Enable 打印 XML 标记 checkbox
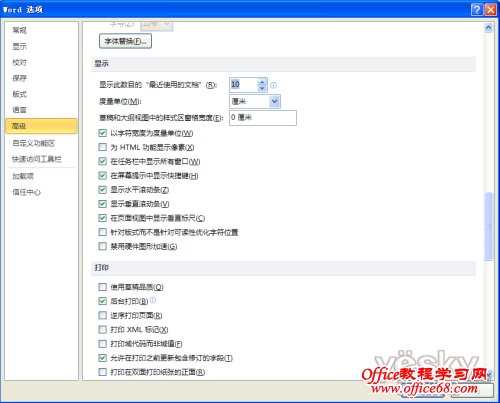The height and width of the screenshot is (403, 500). (102, 330)
